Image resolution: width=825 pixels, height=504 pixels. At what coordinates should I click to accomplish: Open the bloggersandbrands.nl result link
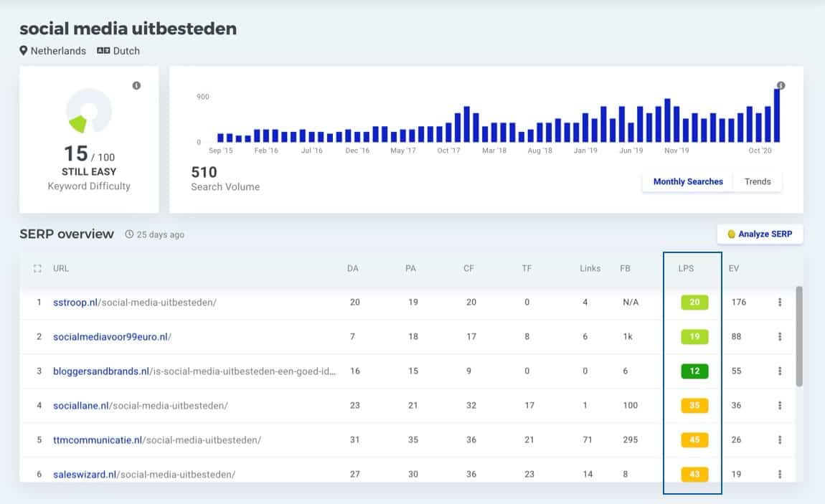[194, 371]
